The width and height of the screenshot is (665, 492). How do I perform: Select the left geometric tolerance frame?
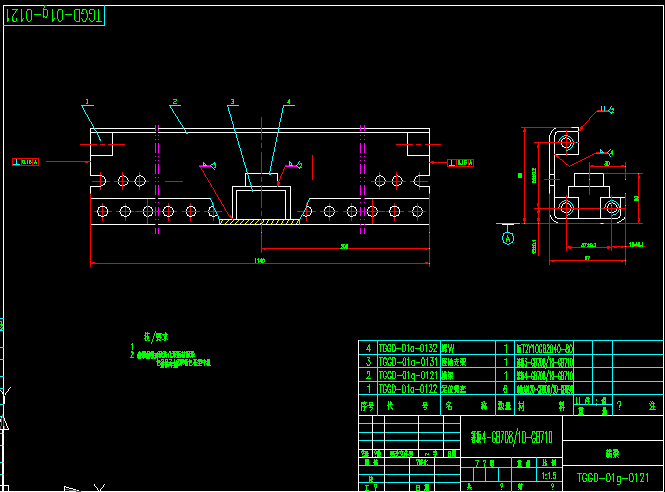(x=26, y=160)
